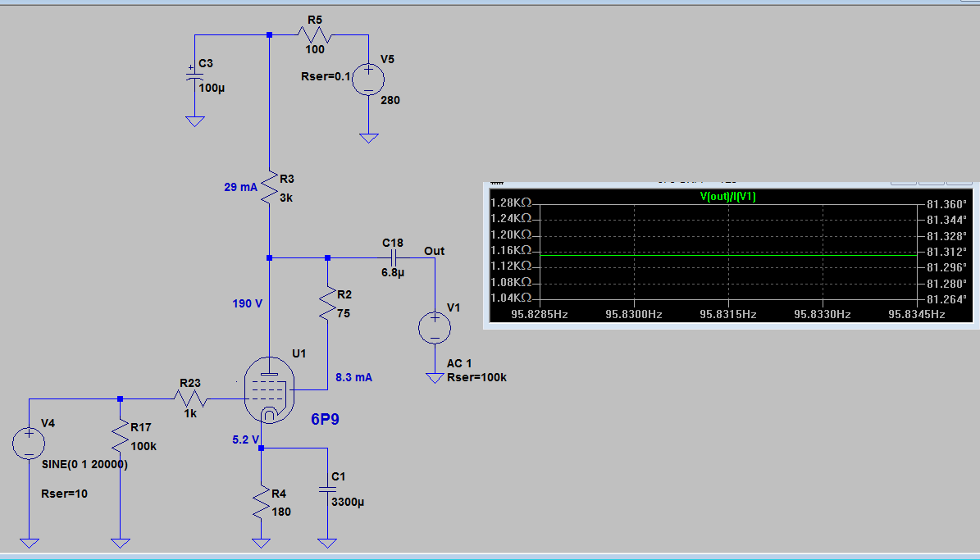Click the ground symbol under V5

(x=369, y=138)
